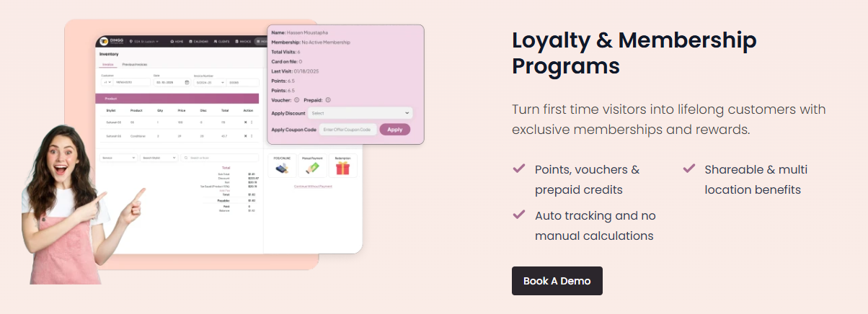
Task: Click the Redemption gift box icon
Action: (342, 169)
